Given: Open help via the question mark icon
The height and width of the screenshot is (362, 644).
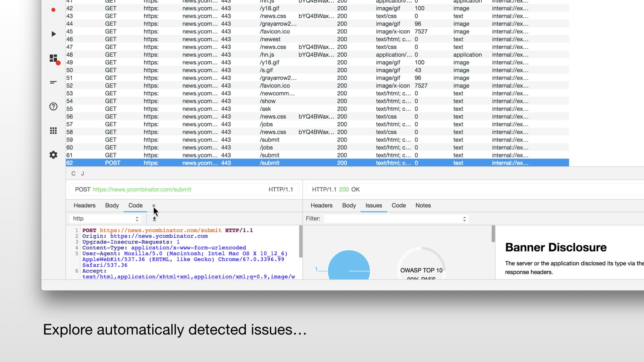Looking at the screenshot, I should (x=53, y=106).
